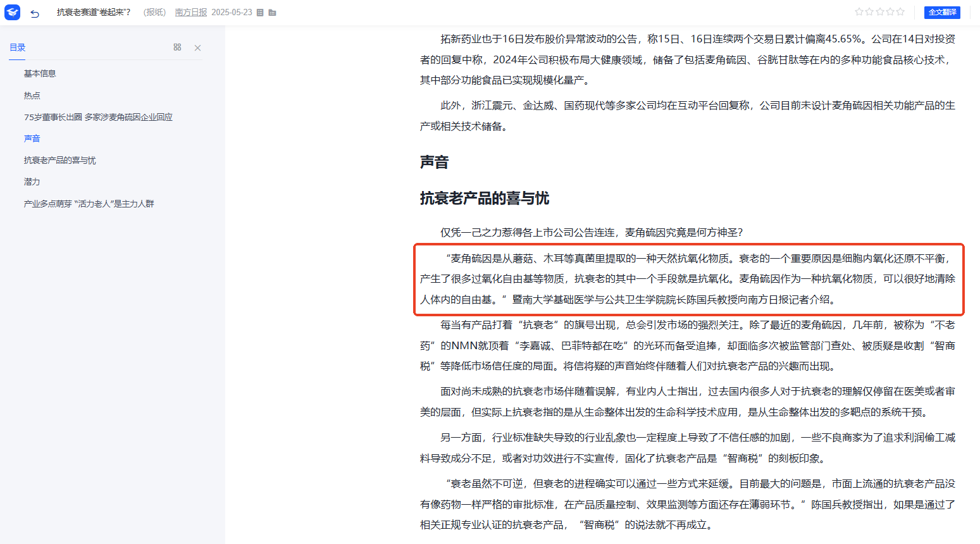Click the grid view icon in 目录 panel
The image size is (980, 544).
[177, 47]
